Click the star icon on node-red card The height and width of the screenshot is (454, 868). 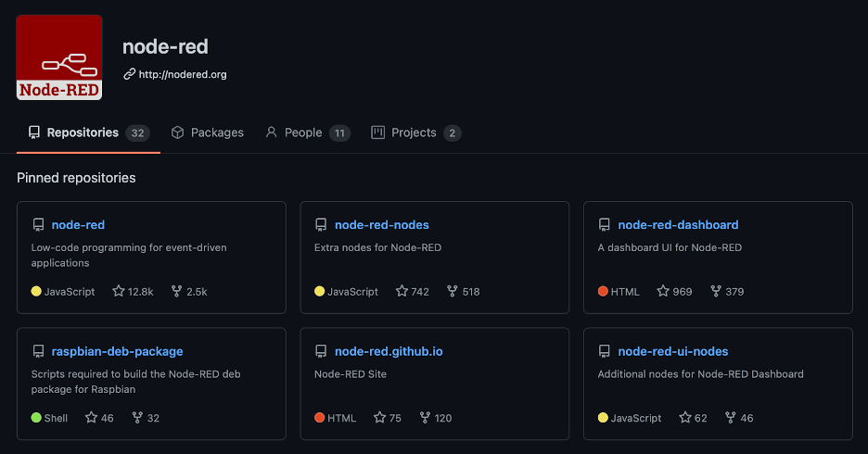[119, 291]
